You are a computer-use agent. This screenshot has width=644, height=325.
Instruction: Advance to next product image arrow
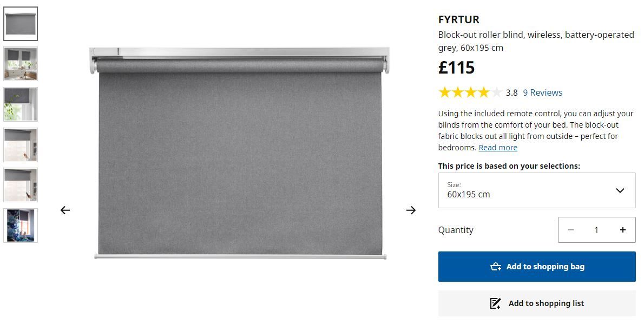tap(411, 210)
